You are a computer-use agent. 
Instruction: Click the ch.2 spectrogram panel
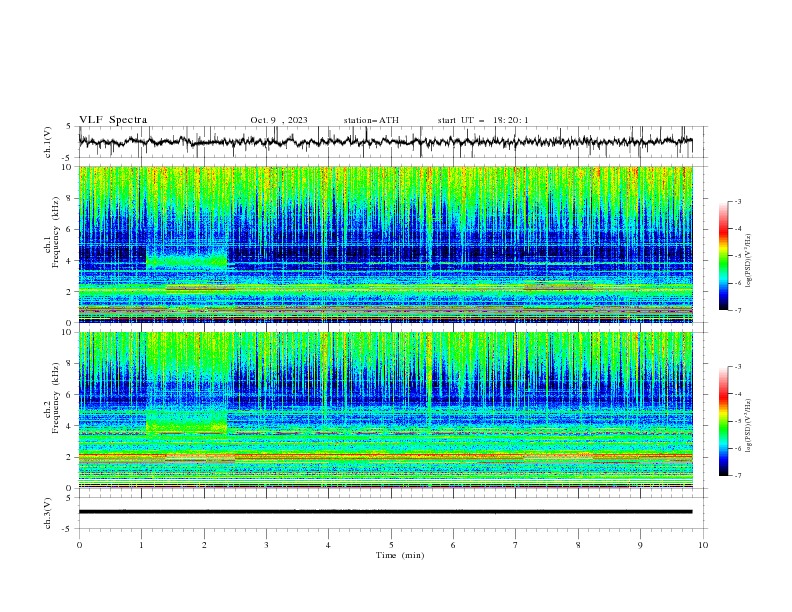pos(386,410)
